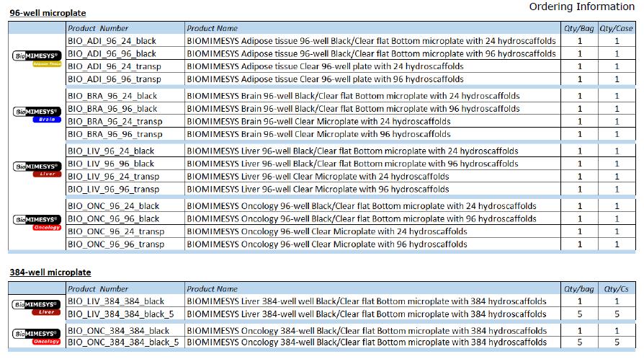The image size is (644, 359).
Task: Click the Product Number header in the 96-well table
Action: pos(97,28)
